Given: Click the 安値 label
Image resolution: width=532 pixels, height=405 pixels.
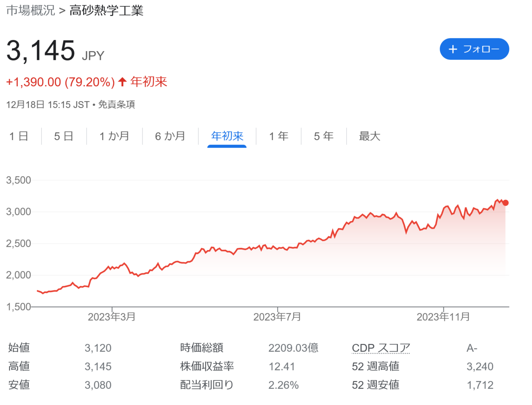Looking at the screenshot, I should tap(19, 385).
